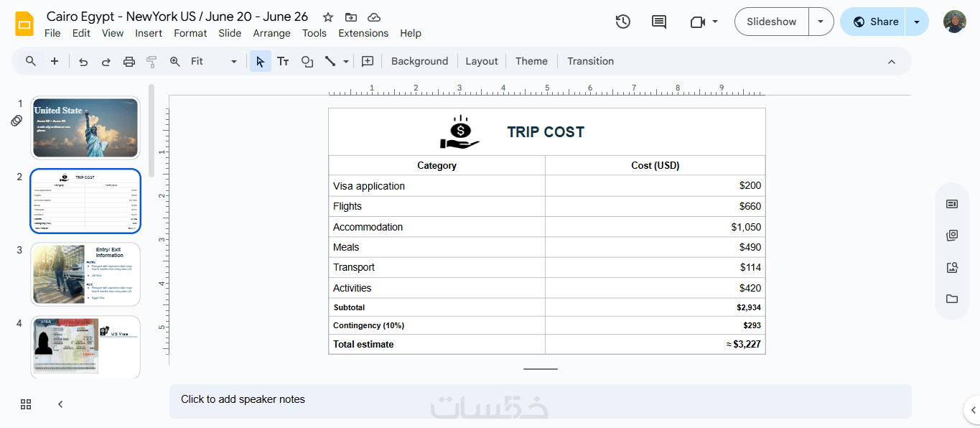Click the move to folder icon
Screen dimensions: 980x428
(351, 17)
